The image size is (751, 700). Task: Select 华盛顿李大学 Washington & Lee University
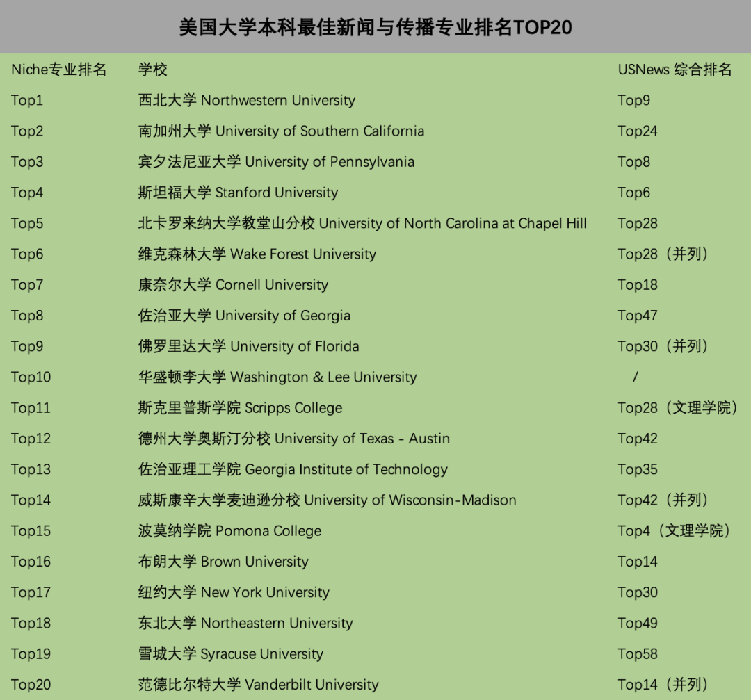point(277,377)
